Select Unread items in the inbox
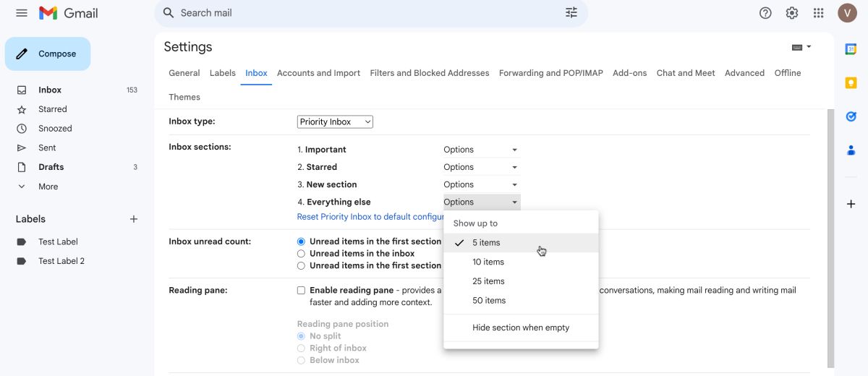Screen dimensions: 868x376 [301, 254]
